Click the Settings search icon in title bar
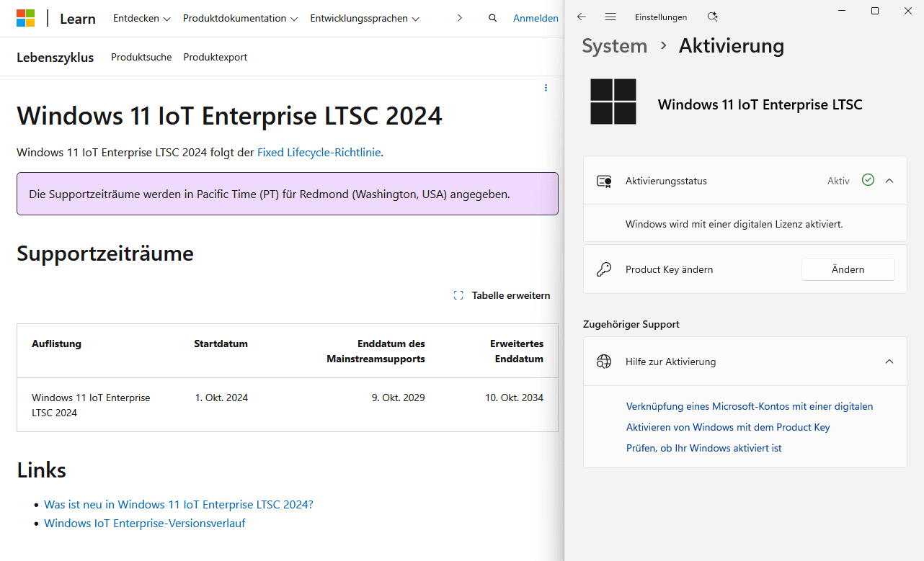The width and height of the screenshot is (924, 561). (712, 17)
